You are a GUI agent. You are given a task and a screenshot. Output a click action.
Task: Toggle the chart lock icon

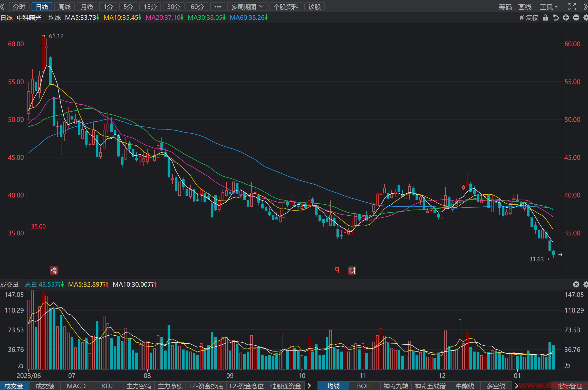point(545,17)
